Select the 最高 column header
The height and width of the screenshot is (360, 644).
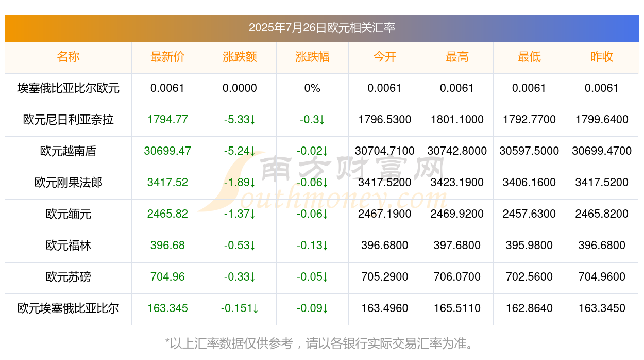tap(457, 57)
